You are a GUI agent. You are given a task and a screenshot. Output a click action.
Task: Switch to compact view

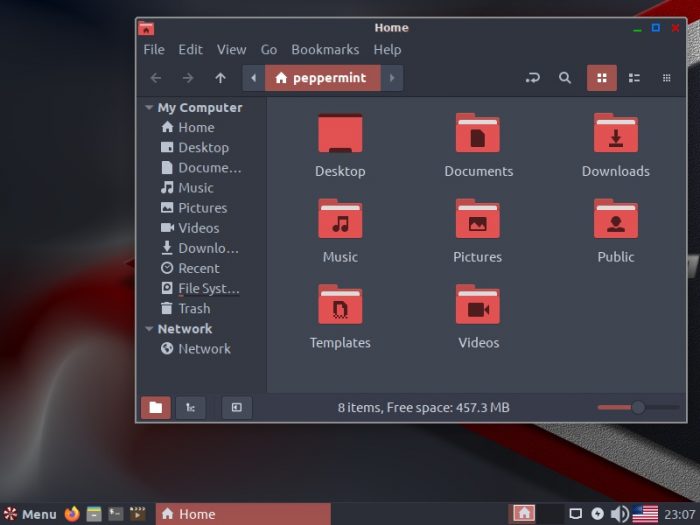[x=666, y=77]
